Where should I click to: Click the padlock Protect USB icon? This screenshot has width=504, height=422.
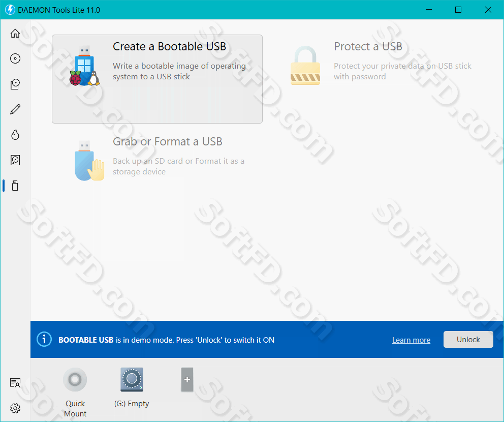click(x=305, y=65)
